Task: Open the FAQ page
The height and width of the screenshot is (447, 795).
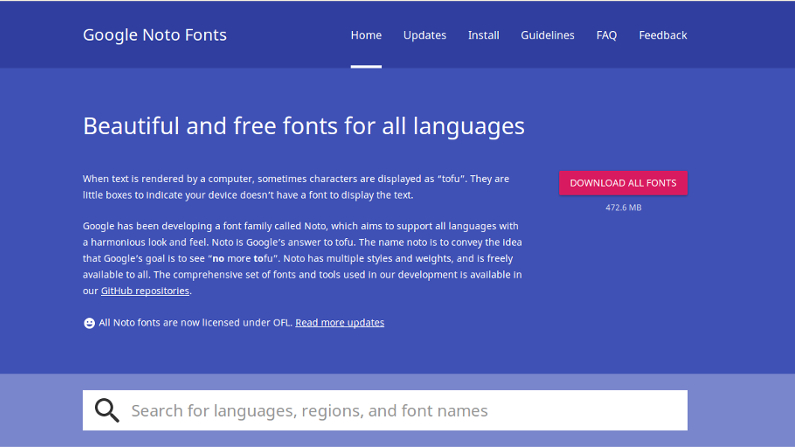Action: [x=606, y=35]
